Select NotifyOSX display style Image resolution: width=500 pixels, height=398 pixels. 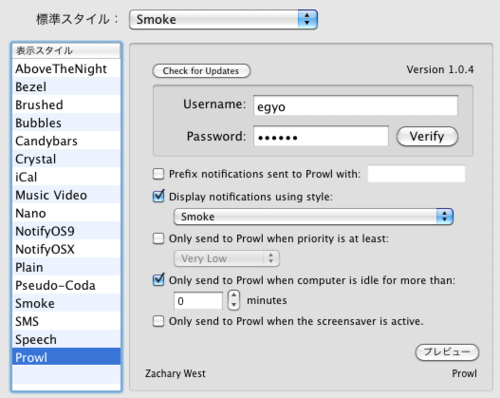pyautogui.click(x=66, y=249)
